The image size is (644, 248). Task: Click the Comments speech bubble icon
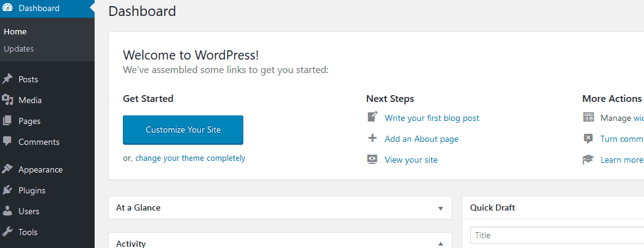(7, 142)
